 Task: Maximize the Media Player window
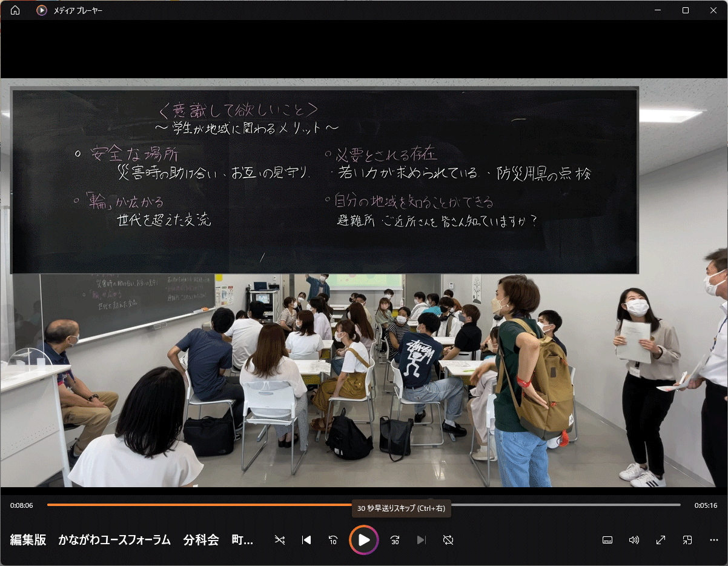(x=685, y=10)
